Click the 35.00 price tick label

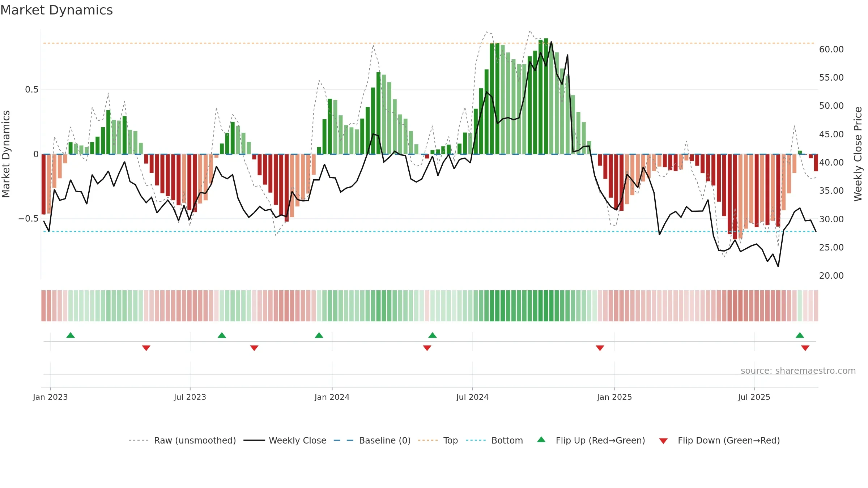tap(831, 191)
